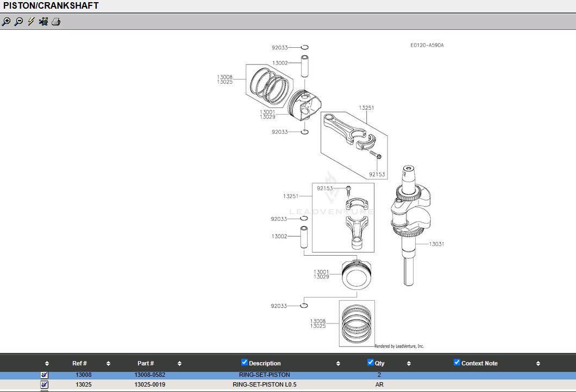Screen dimensions: 576x392
Task: Click the zoom out magnifier icon
Action: coord(18,22)
